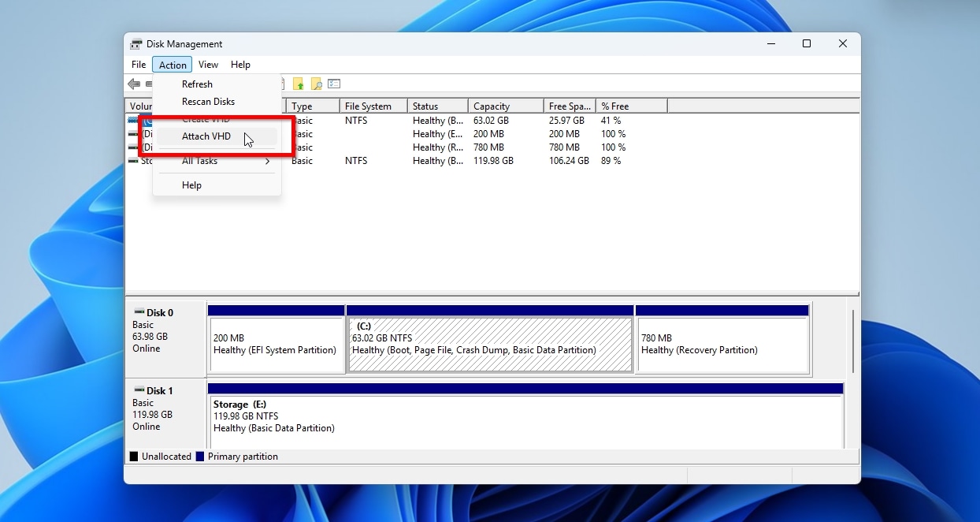Sort by the Type column header
The image size is (980, 522).
[313, 106]
